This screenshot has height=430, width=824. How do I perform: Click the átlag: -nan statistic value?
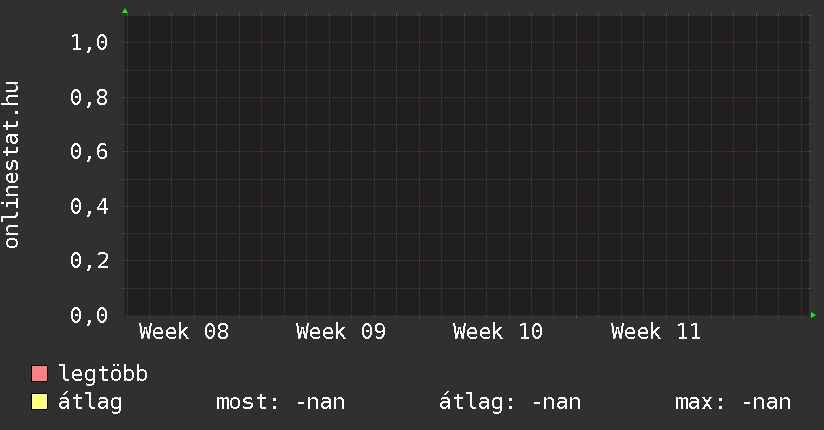(x=510, y=403)
